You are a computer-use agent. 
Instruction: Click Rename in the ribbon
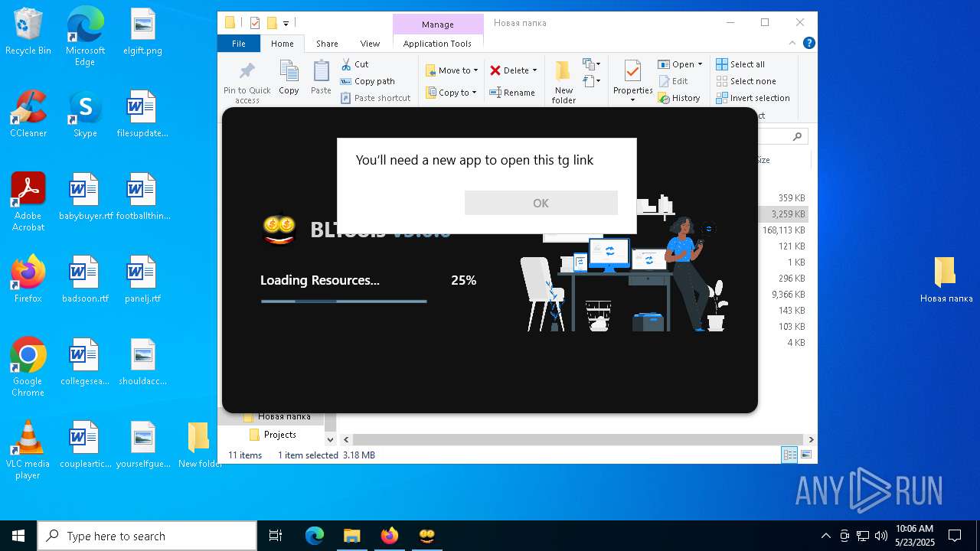[x=512, y=93]
